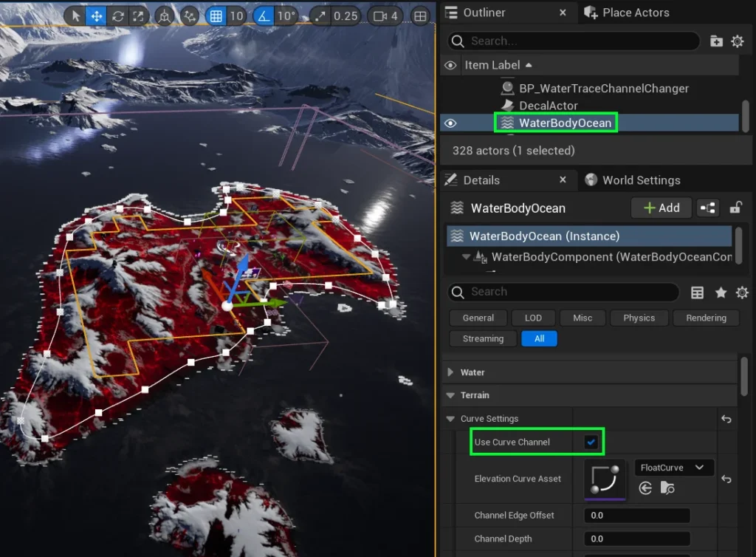Expand the Water section

click(x=450, y=372)
